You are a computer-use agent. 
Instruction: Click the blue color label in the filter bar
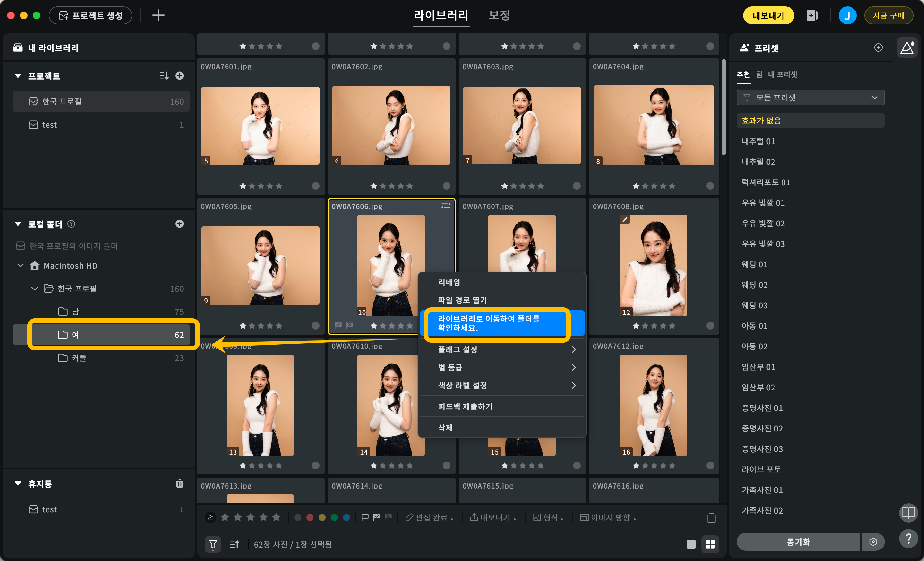[346, 517]
